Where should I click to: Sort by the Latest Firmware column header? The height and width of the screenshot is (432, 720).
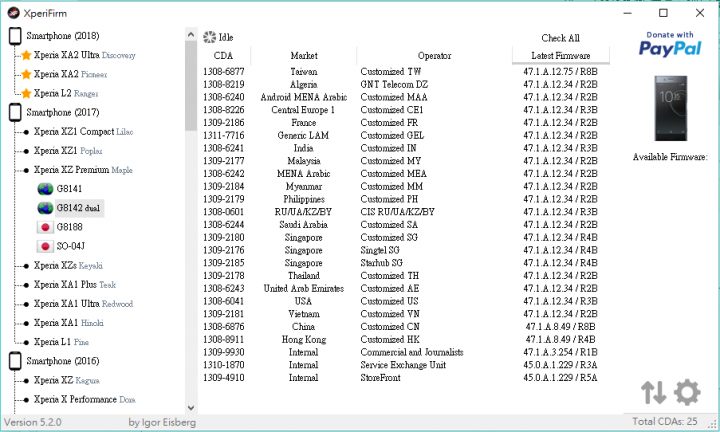(561, 56)
